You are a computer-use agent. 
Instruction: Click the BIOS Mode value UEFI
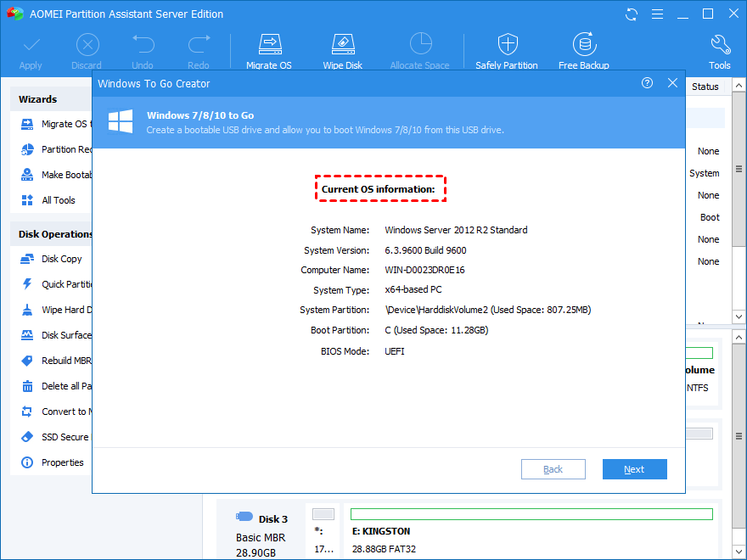point(395,351)
